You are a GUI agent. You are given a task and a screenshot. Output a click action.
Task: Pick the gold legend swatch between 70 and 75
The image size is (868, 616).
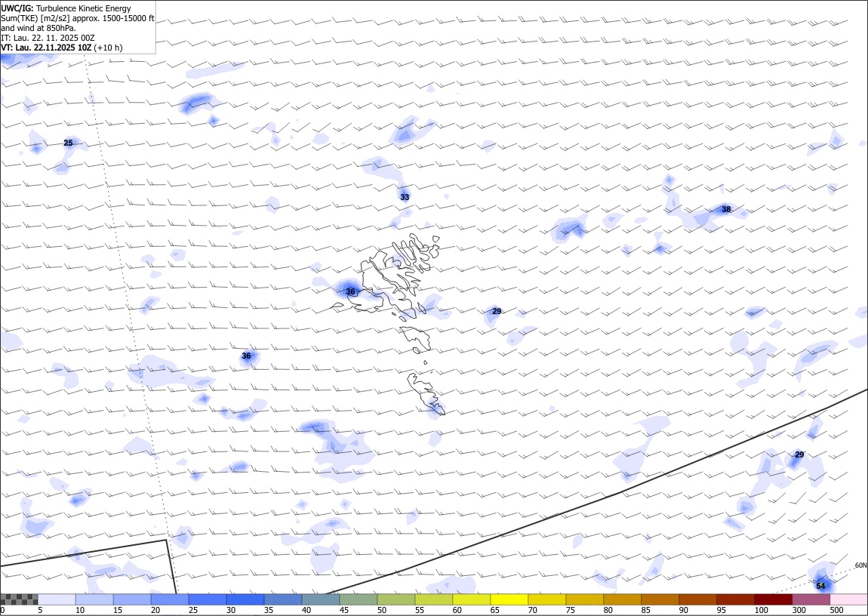tap(546, 599)
